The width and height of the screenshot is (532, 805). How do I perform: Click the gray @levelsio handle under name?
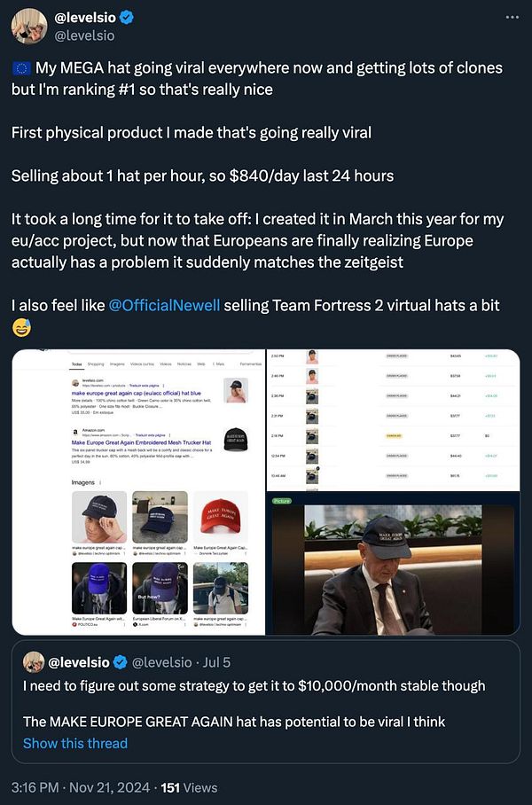tap(84, 35)
